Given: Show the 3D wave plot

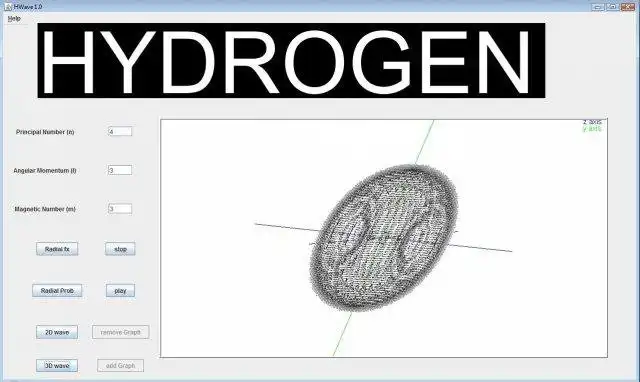Looking at the screenshot, I should coord(57,366).
